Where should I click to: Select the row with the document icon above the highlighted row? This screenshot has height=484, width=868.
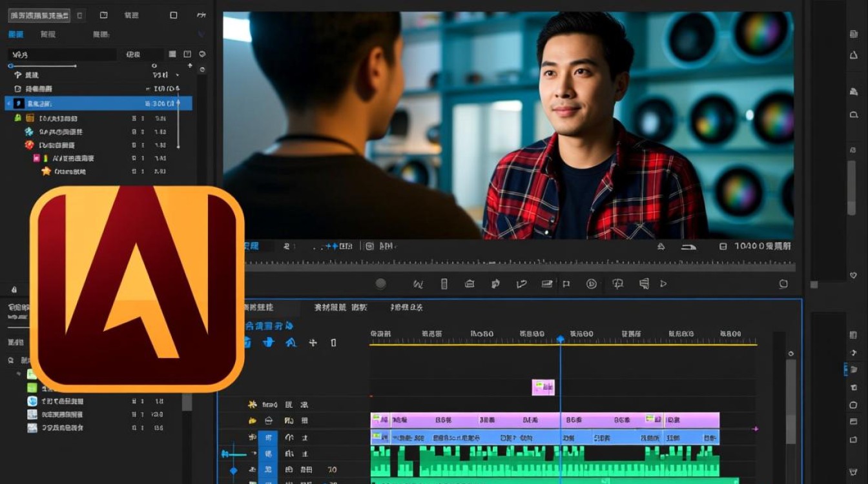click(x=98, y=88)
